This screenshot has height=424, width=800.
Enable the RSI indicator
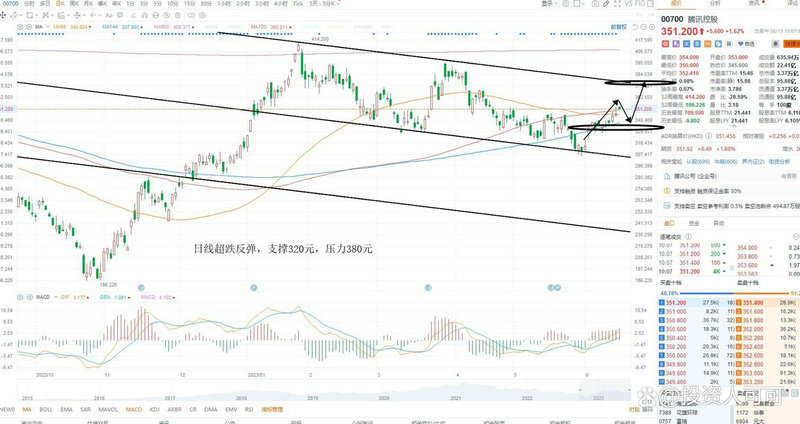250,409
